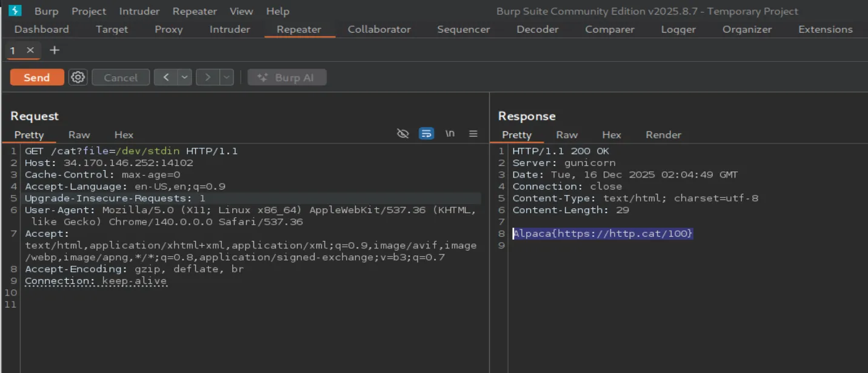Close Repeater tab 1
The width and height of the screenshot is (868, 373).
tap(30, 50)
